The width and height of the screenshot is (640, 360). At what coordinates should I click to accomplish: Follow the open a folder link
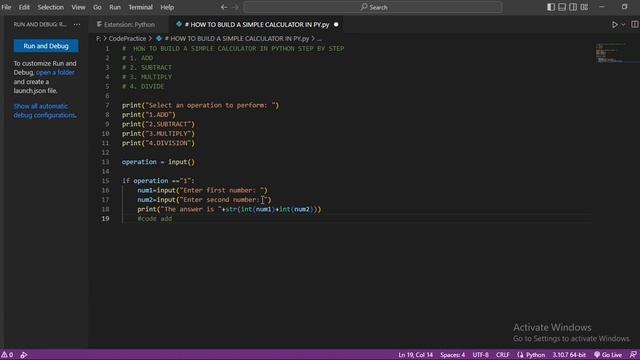point(55,72)
